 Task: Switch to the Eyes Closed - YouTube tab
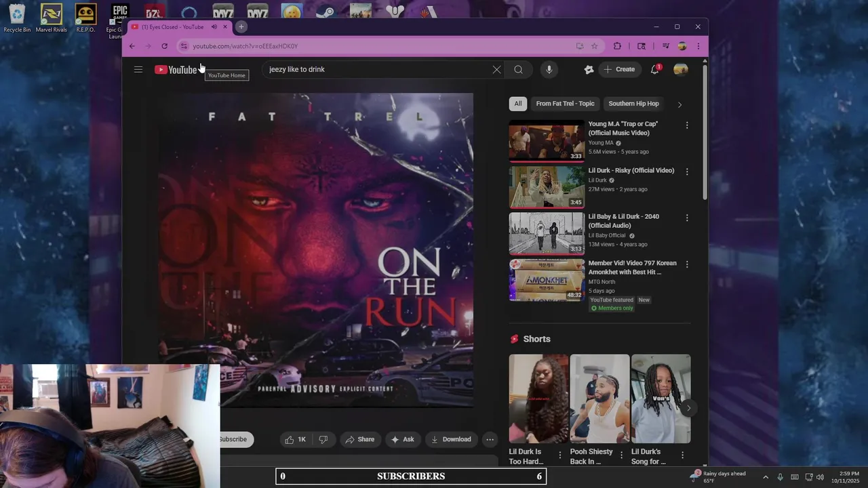tap(173, 27)
